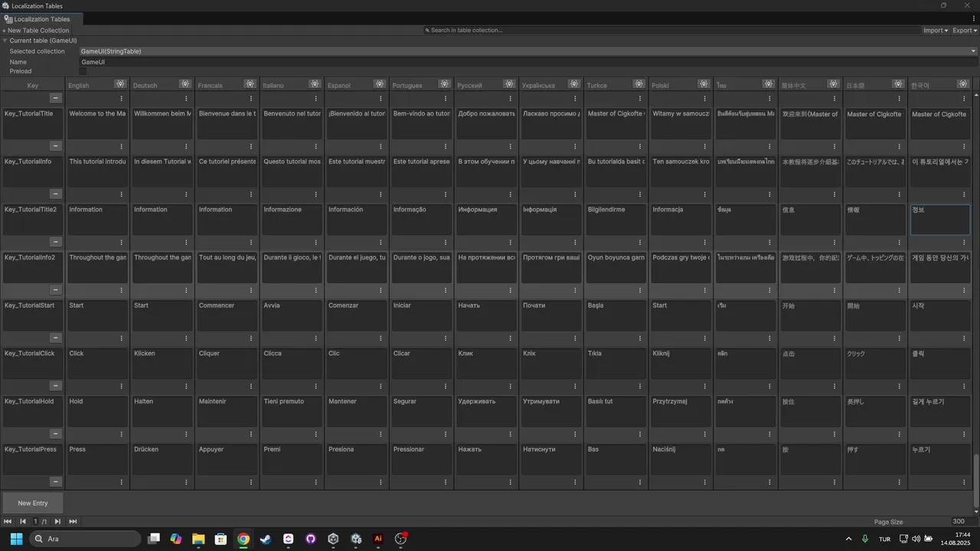
Task: Click the search in table collection field
Action: pos(672,31)
